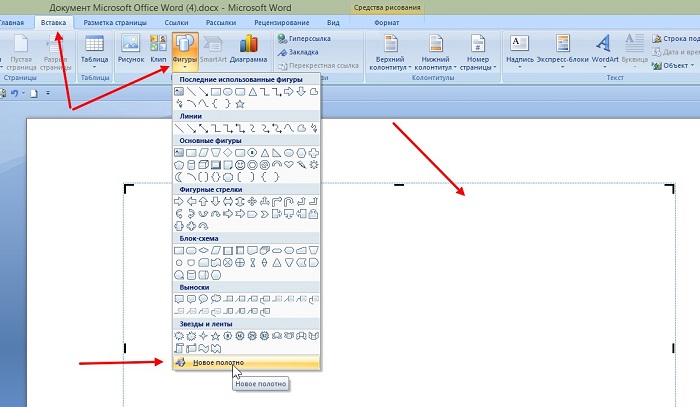
Task: Open the quick access toolbar customize arrow
Action: [x=48, y=93]
